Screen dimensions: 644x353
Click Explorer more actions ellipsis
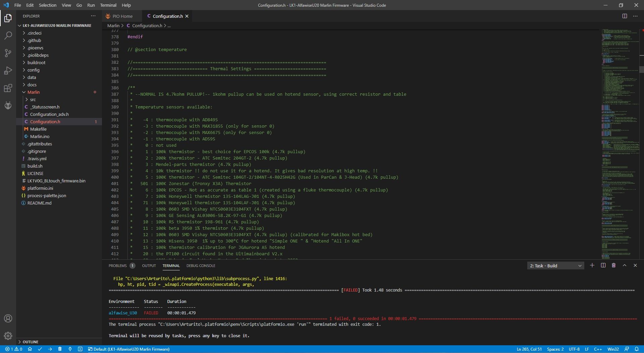(93, 16)
